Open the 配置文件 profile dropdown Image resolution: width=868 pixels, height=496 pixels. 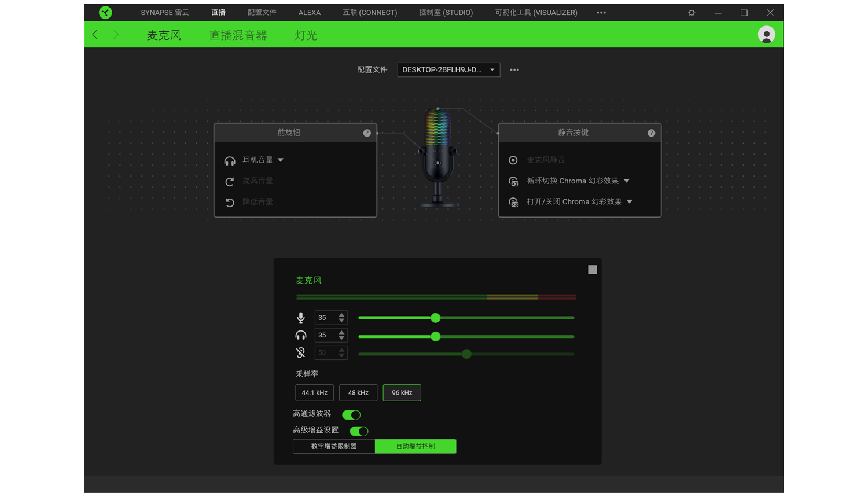pos(448,70)
